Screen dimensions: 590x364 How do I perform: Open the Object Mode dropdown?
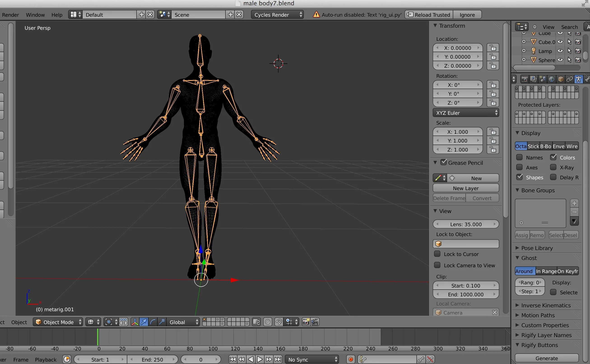point(58,322)
